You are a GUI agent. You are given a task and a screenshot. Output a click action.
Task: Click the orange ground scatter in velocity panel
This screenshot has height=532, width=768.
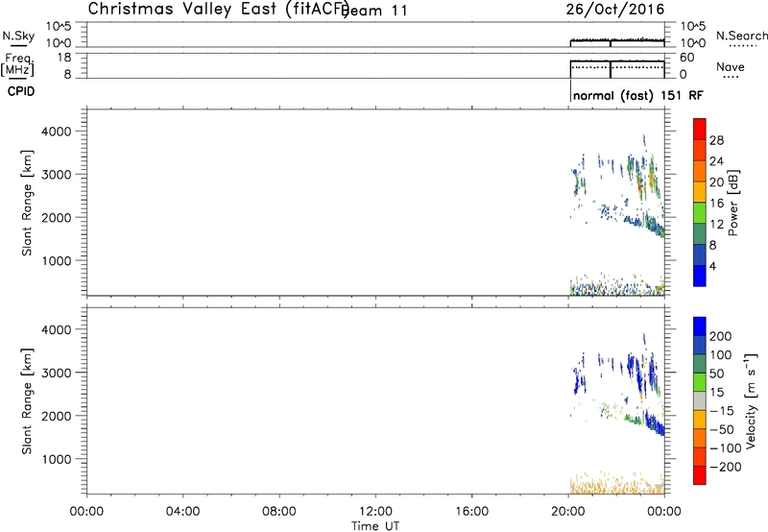pos(617,486)
